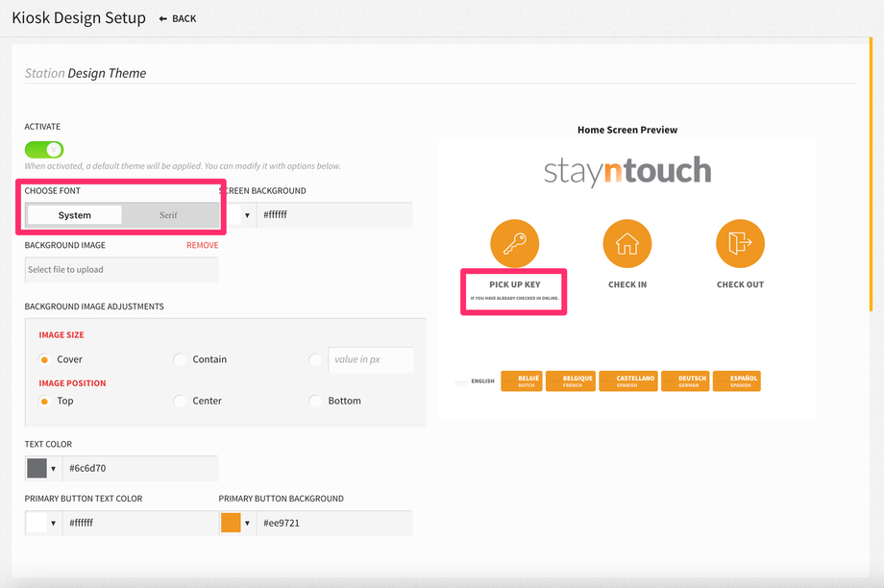The height and width of the screenshot is (588, 884).
Task: Click the gray Text Color swatch
Action: click(37, 468)
